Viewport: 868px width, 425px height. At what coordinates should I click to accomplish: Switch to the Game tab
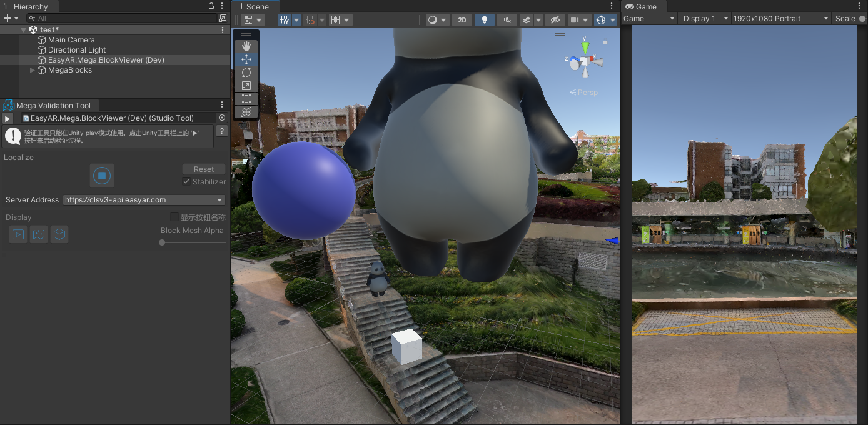click(x=641, y=6)
